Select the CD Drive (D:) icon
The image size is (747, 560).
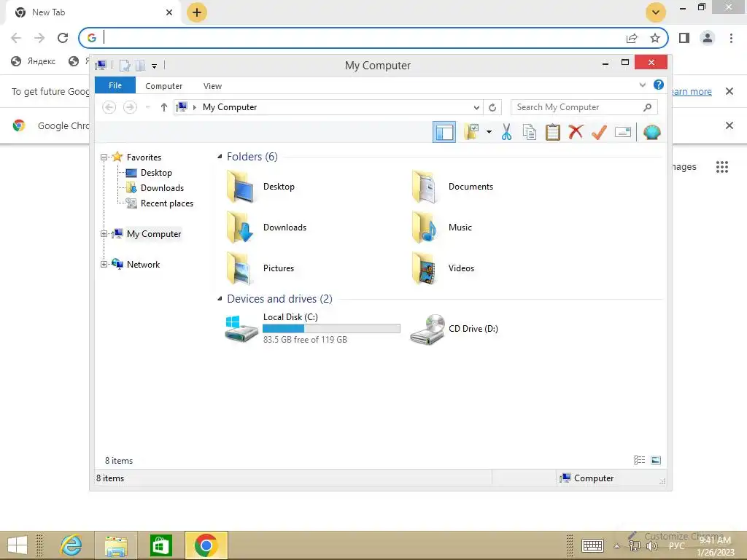coord(427,329)
